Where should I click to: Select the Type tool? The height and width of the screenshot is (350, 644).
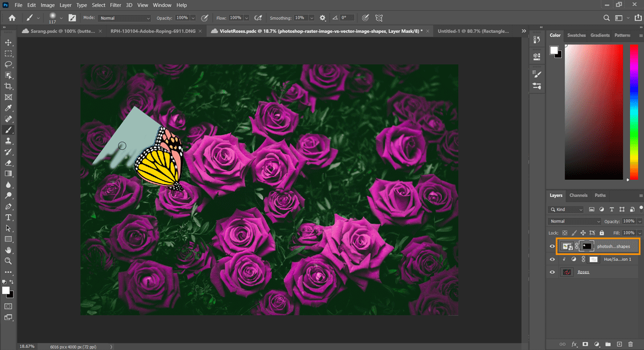click(8, 217)
